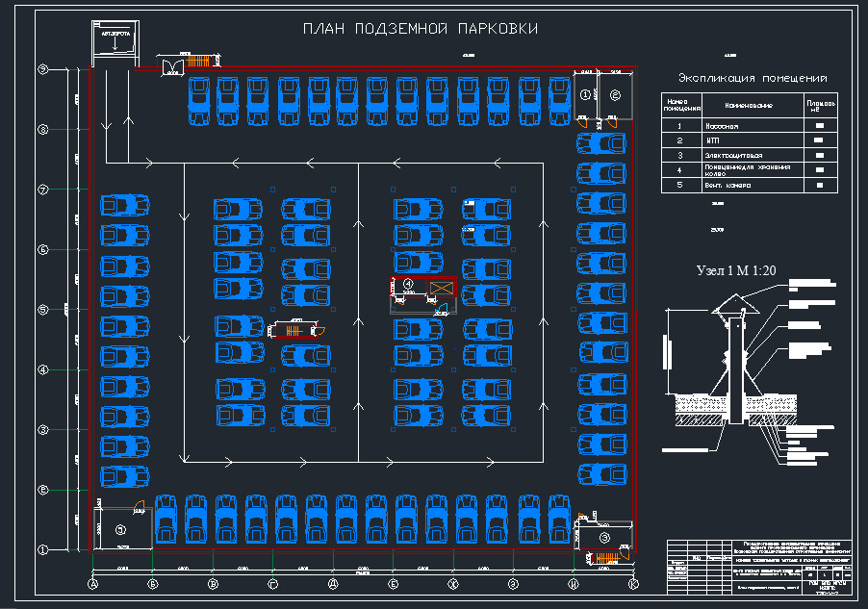Click grid axis bubble 9 on left side
Screen dimensions: 868x609
tap(42, 69)
